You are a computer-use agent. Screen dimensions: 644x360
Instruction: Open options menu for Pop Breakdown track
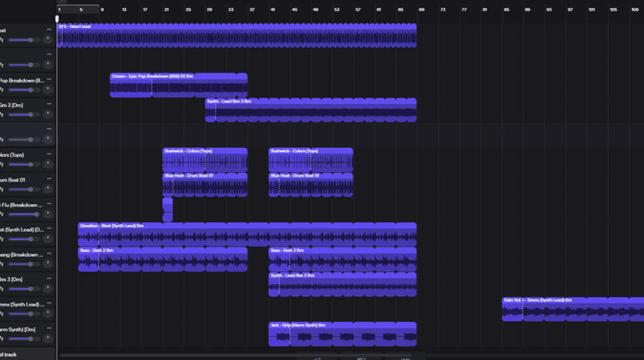[49, 79]
